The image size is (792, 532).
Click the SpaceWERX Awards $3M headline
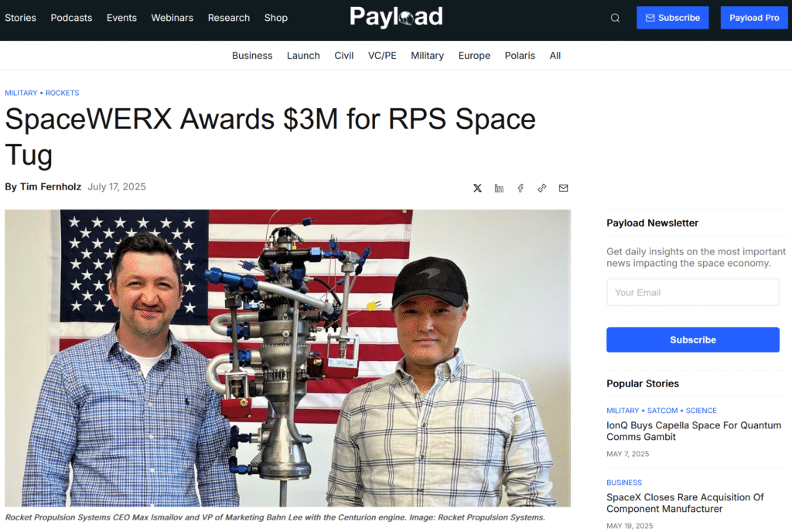tap(270, 137)
